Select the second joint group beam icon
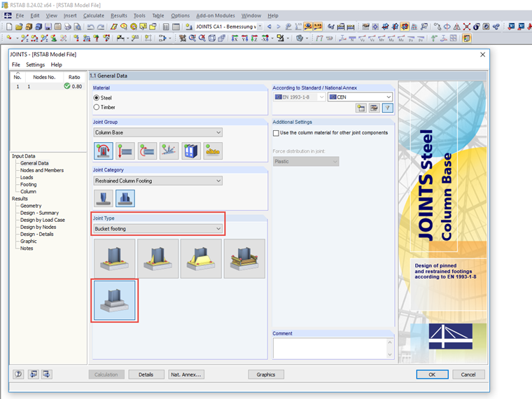 125,151
